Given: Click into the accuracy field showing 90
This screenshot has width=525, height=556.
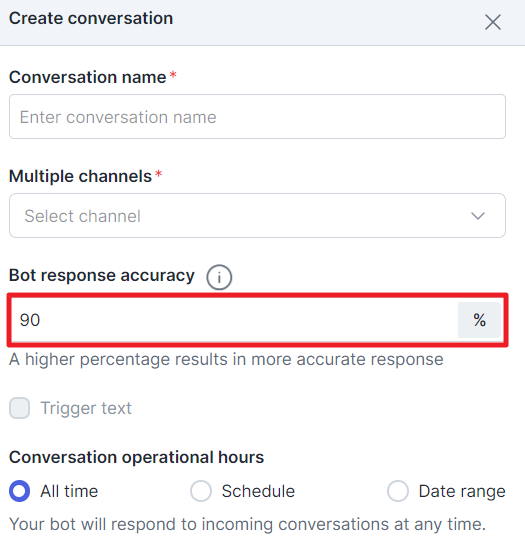Looking at the screenshot, I should (x=235, y=320).
